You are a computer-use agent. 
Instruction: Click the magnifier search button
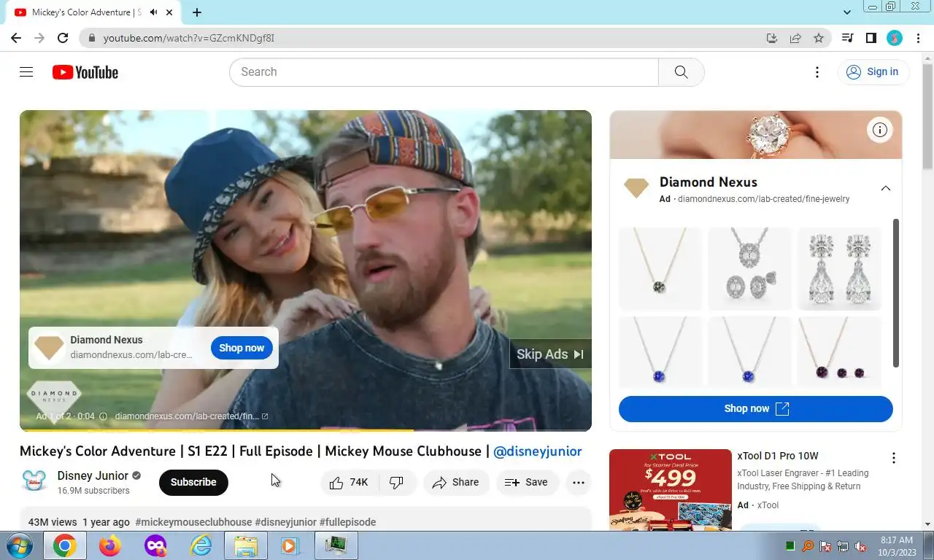point(681,71)
